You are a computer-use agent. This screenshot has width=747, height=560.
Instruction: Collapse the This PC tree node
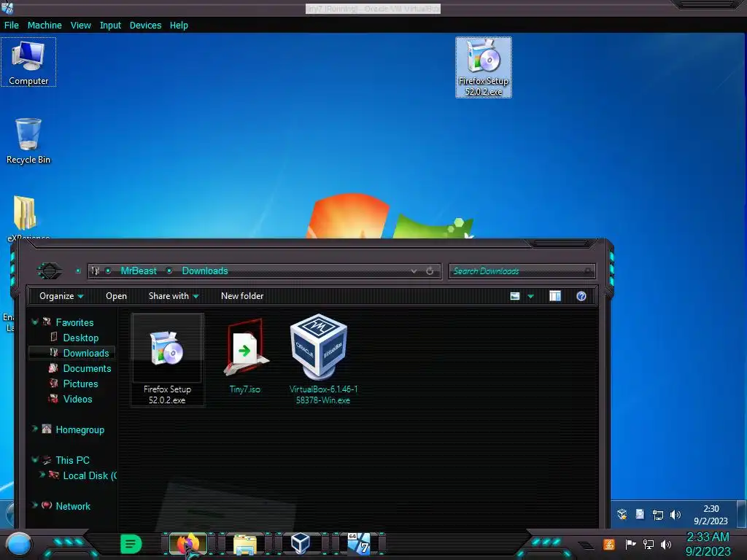[35, 459]
